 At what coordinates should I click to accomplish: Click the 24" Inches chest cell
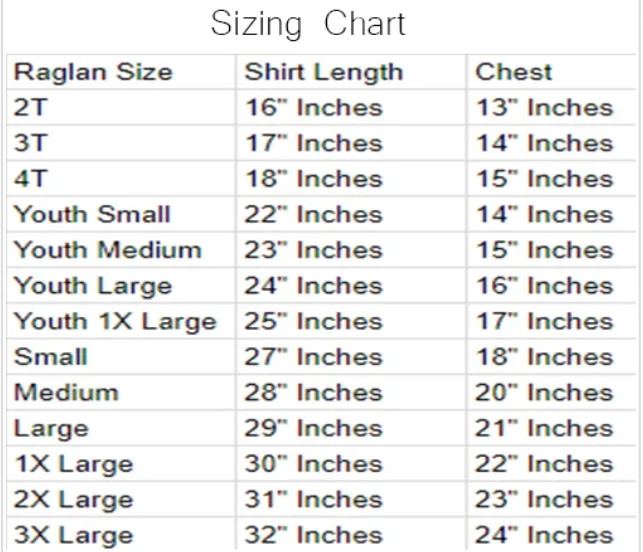[544, 536]
